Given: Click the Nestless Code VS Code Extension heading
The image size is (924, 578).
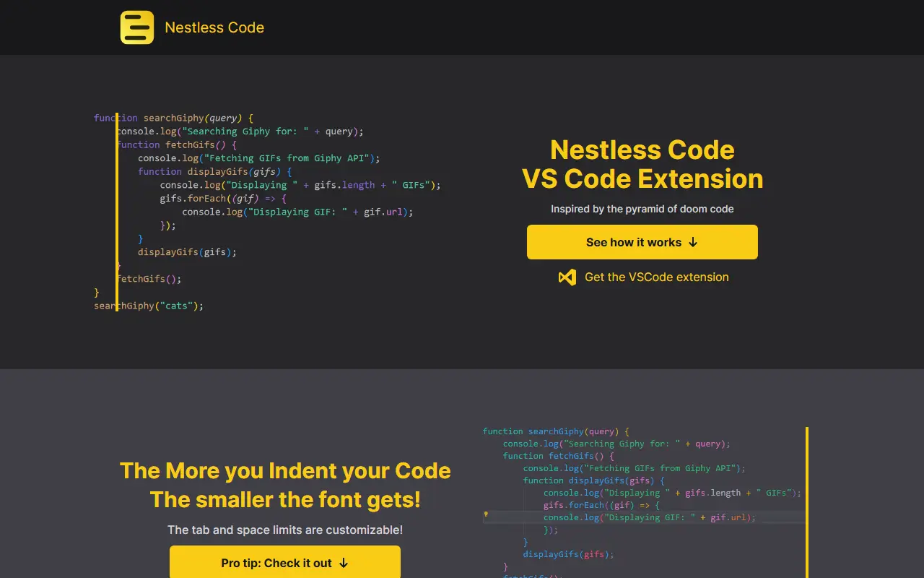Looking at the screenshot, I should pos(642,164).
